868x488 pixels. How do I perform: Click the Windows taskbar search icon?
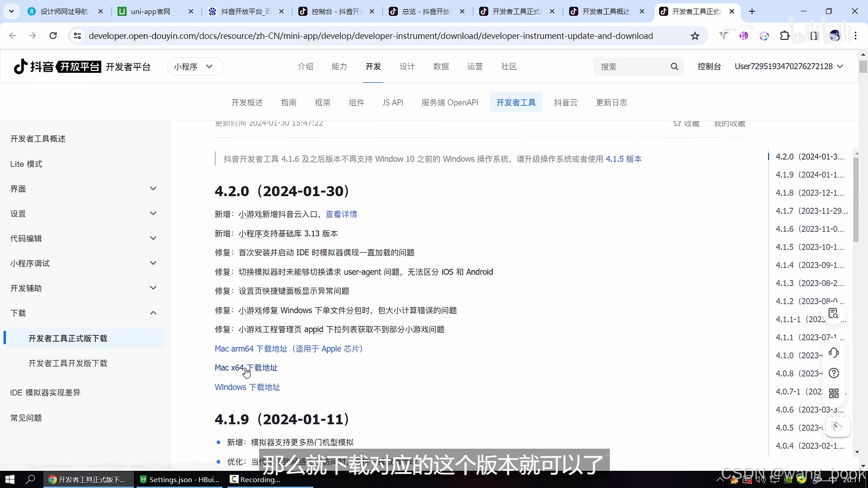31,479
